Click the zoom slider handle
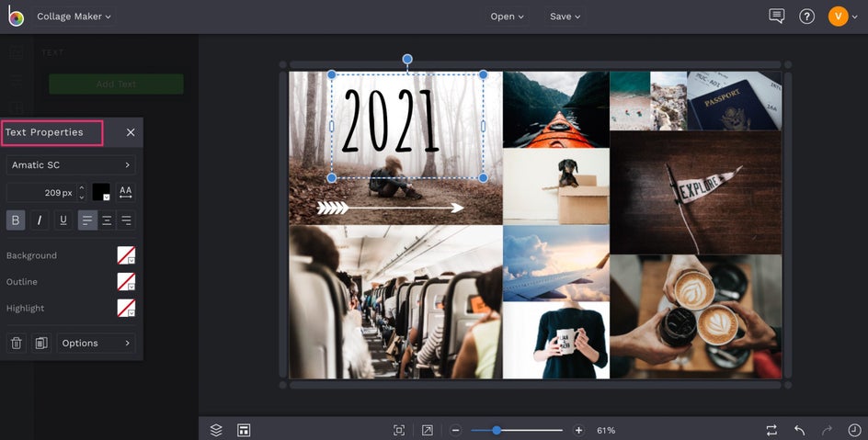868x440 pixels. [497, 430]
